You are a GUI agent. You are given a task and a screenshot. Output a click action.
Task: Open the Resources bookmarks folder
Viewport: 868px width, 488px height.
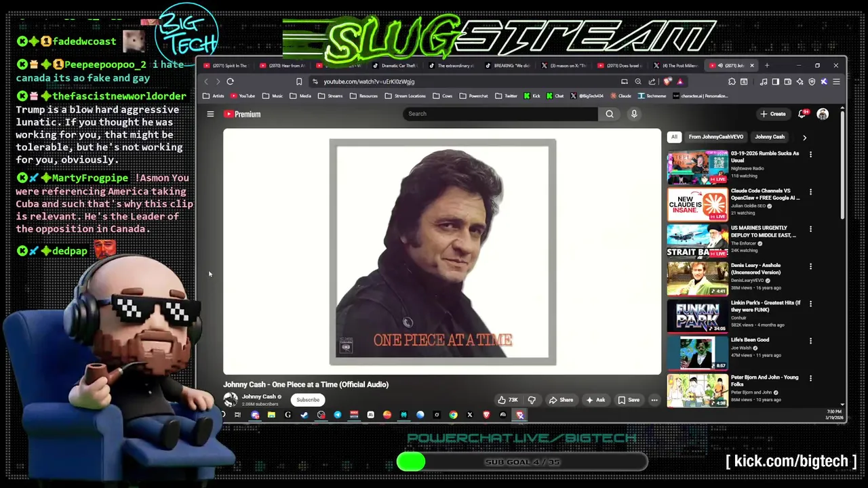tap(363, 96)
